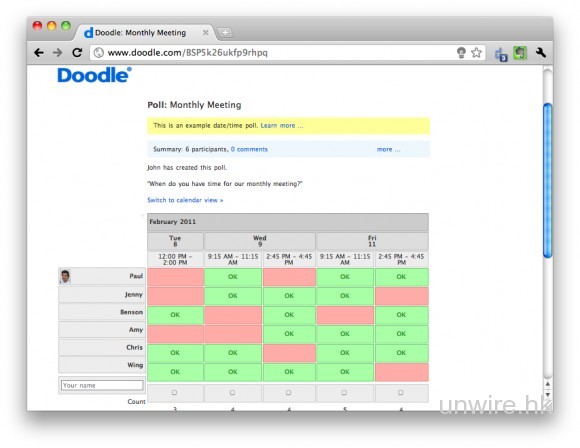Click the scrollbar down arrow
The height and width of the screenshot is (448, 580).
(547, 395)
